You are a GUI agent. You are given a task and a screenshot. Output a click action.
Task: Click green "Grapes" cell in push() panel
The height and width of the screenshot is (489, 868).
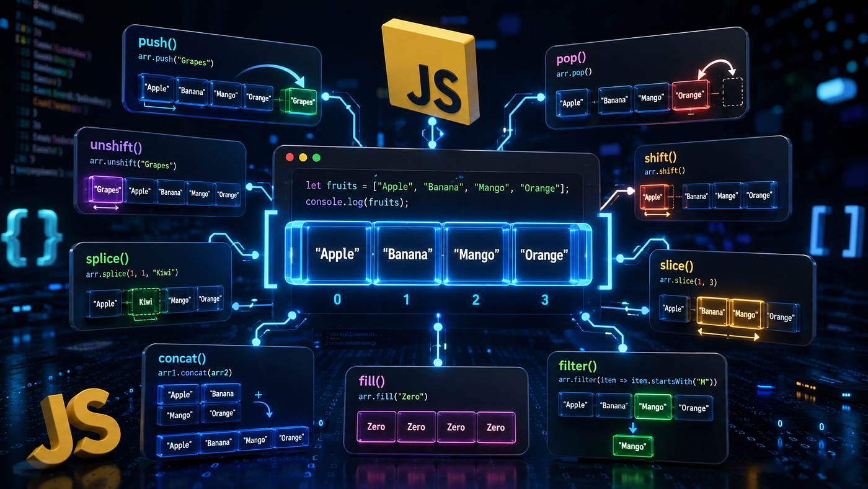click(x=299, y=101)
